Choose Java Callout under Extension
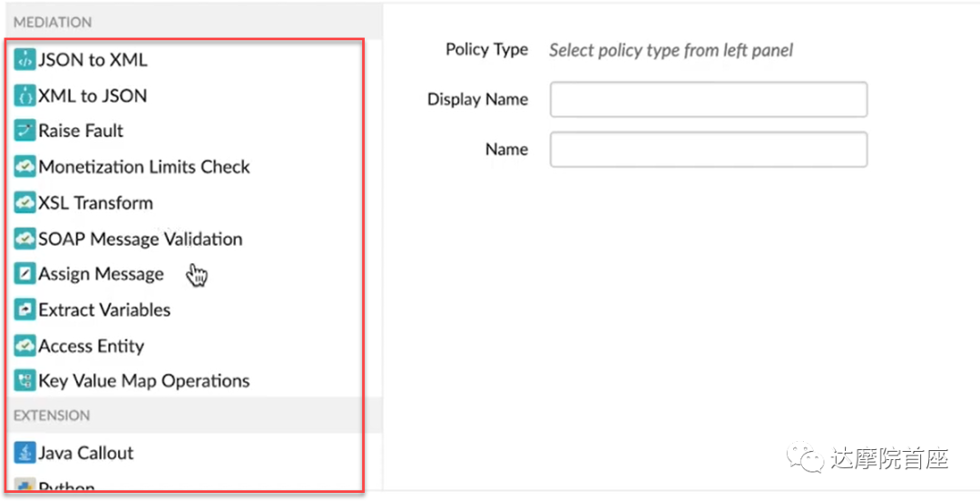 (x=85, y=453)
